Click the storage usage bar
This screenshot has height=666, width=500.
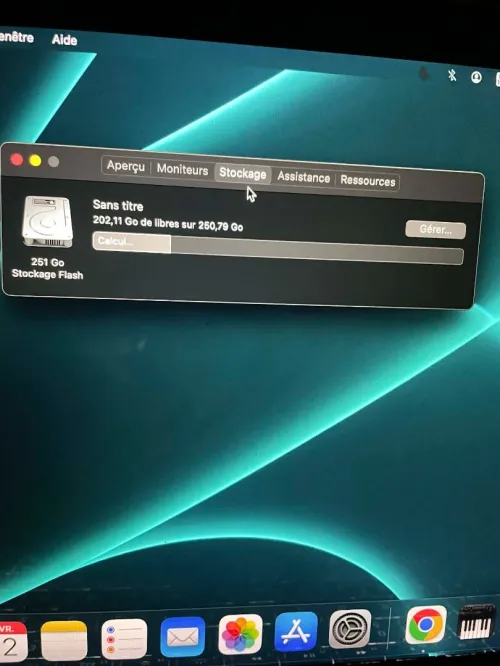278,248
